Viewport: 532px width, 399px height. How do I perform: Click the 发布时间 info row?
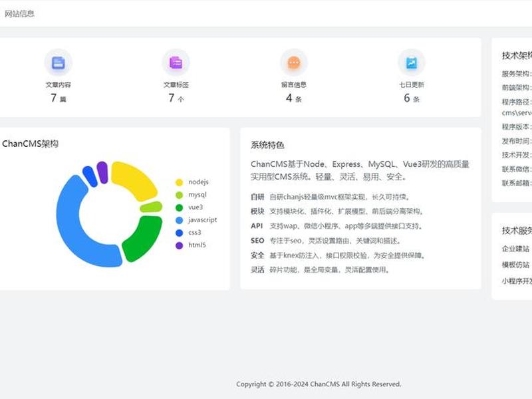point(517,141)
